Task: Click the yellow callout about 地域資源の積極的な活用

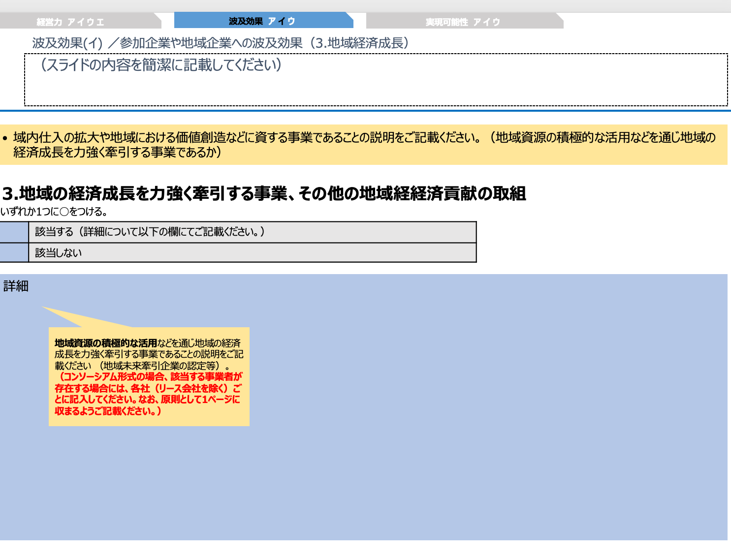Action: (150, 376)
